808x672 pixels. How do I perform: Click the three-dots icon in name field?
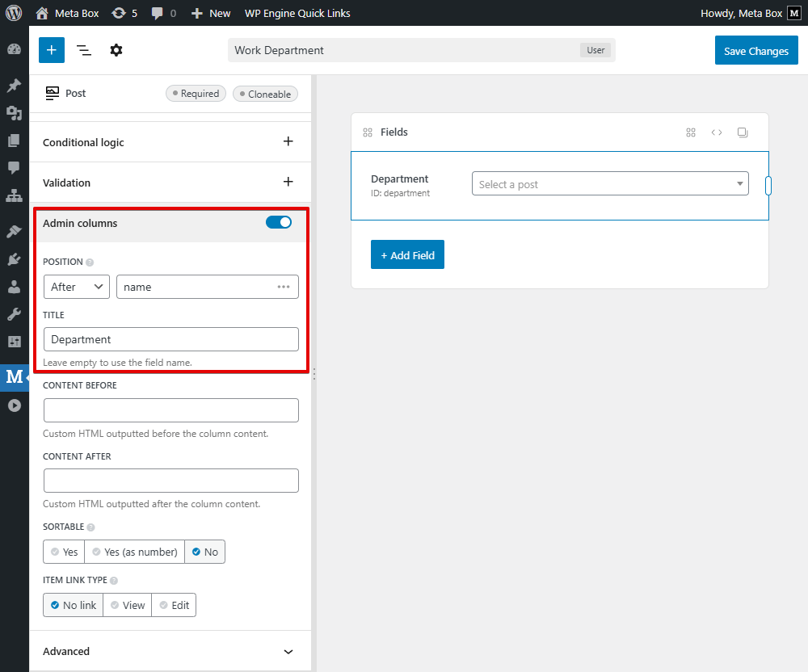pyautogui.click(x=284, y=287)
